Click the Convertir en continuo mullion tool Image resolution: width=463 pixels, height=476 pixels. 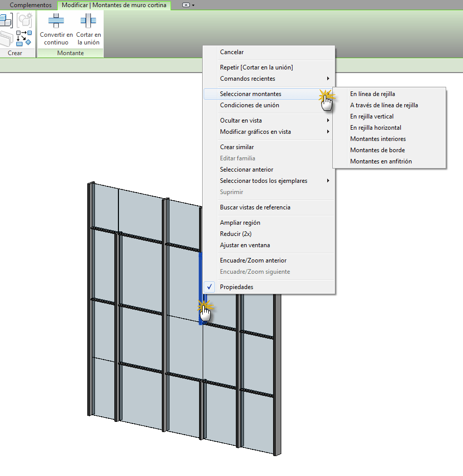tap(56, 30)
